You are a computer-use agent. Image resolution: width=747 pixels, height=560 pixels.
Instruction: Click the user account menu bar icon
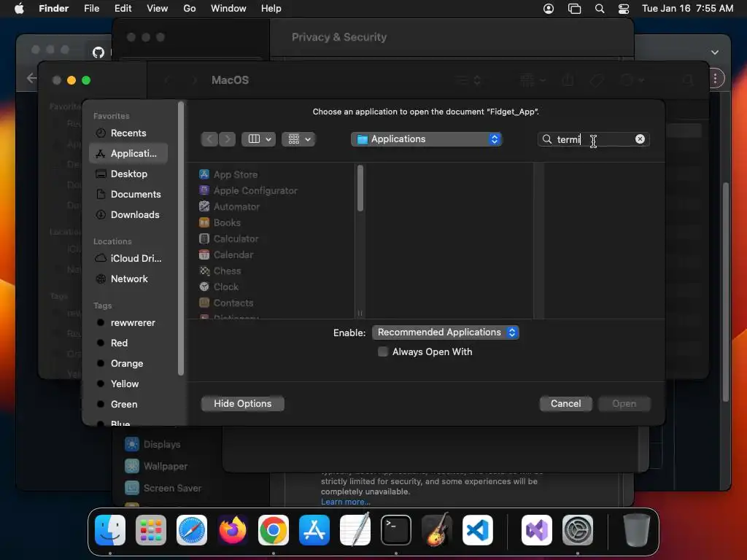[549, 9]
